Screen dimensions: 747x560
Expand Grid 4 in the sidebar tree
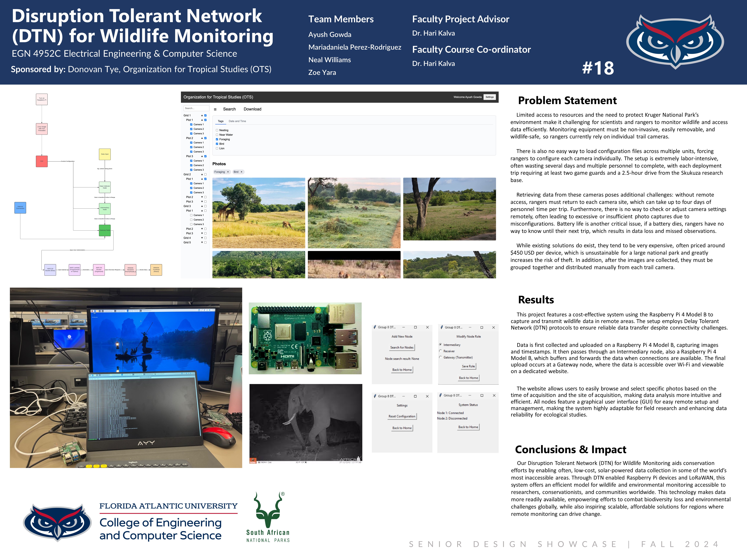pos(202,238)
